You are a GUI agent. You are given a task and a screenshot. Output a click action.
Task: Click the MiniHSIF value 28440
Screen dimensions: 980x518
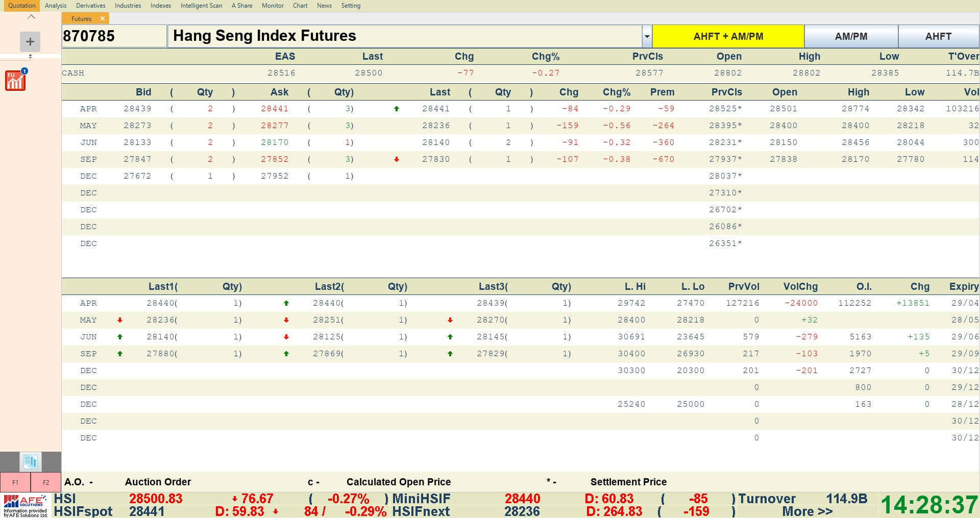point(522,499)
